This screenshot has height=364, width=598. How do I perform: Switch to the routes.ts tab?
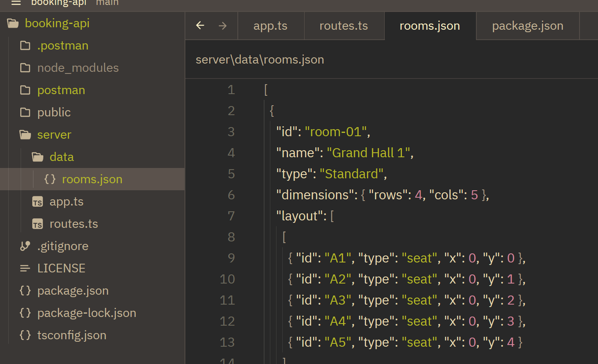(x=343, y=26)
